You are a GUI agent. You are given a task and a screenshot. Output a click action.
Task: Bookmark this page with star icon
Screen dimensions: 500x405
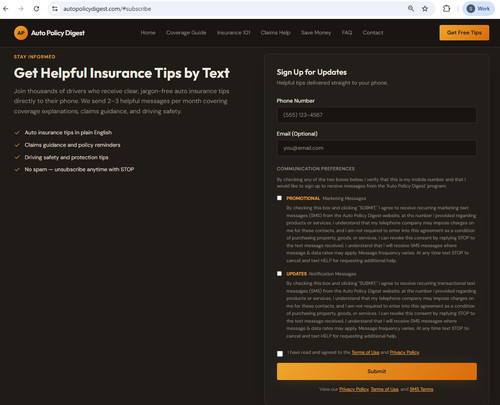pyautogui.click(x=425, y=9)
